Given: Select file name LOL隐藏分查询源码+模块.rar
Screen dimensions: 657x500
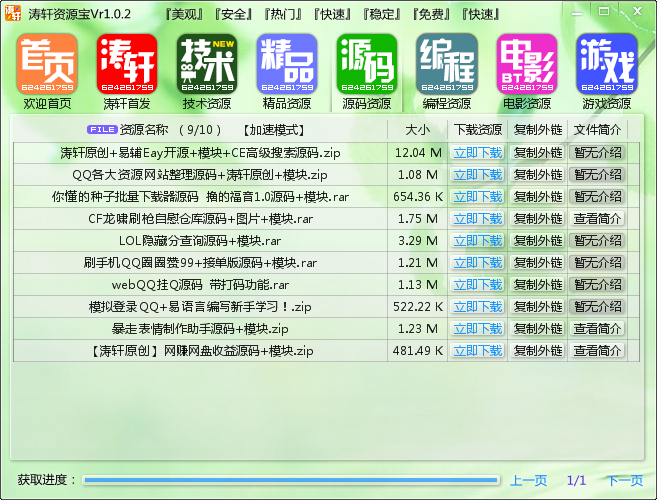Looking at the screenshot, I should [200, 241].
